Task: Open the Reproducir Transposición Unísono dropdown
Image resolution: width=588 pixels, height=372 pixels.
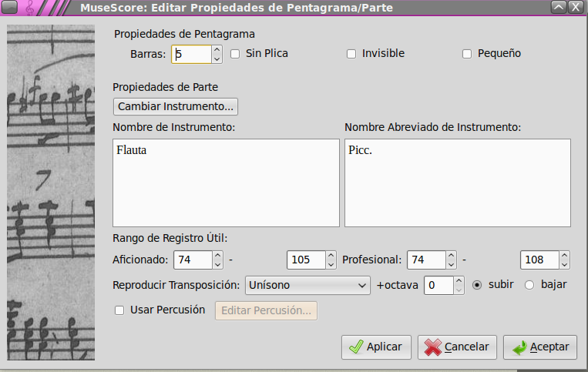Action: pos(307,285)
